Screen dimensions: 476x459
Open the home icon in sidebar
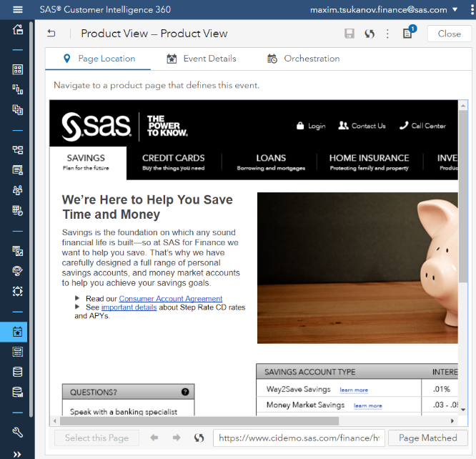point(18,29)
